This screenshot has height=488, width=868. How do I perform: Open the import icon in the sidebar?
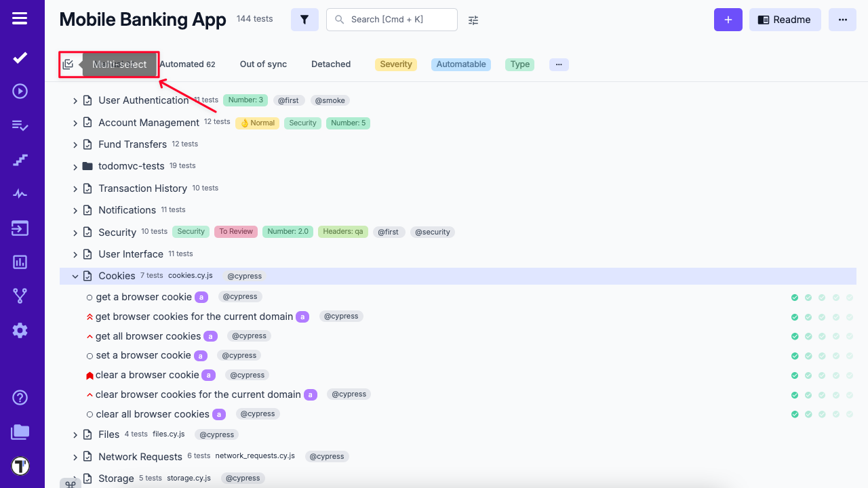point(20,228)
